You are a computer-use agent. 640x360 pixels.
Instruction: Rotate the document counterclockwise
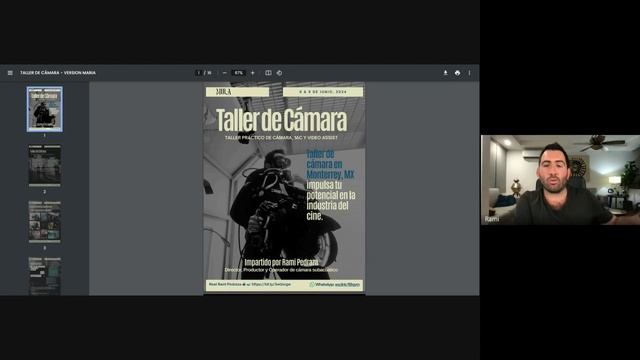pos(280,73)
